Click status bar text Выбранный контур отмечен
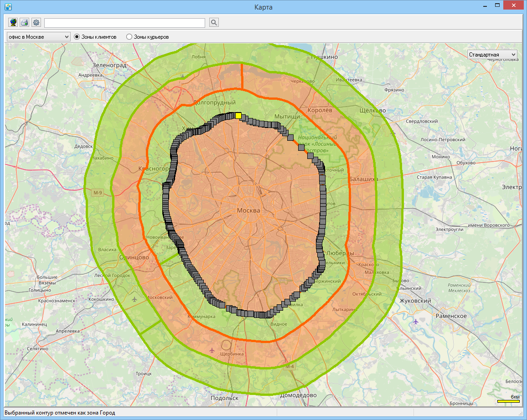527x420 pixels. 60,413
